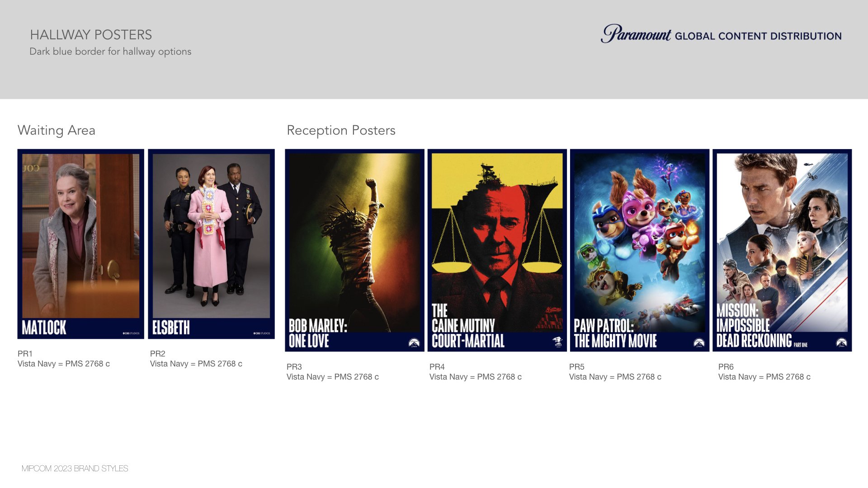Click CBS Studios logo on Elsbeth poster
The width and height of the screenshot is (868, 488).
point(262,333)
